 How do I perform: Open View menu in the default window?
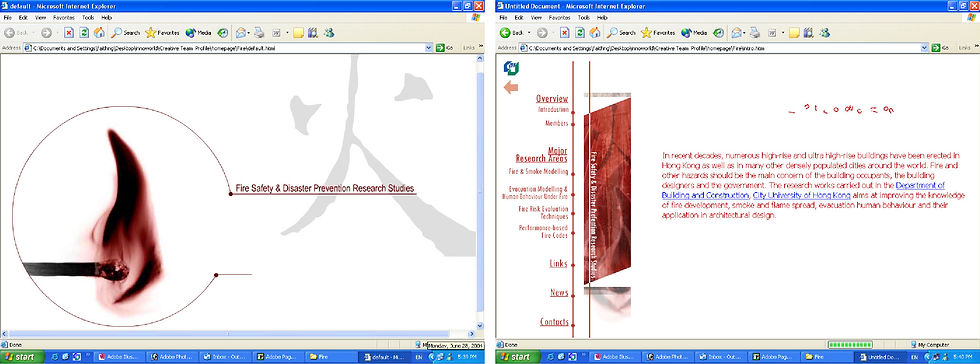point(41,18)
